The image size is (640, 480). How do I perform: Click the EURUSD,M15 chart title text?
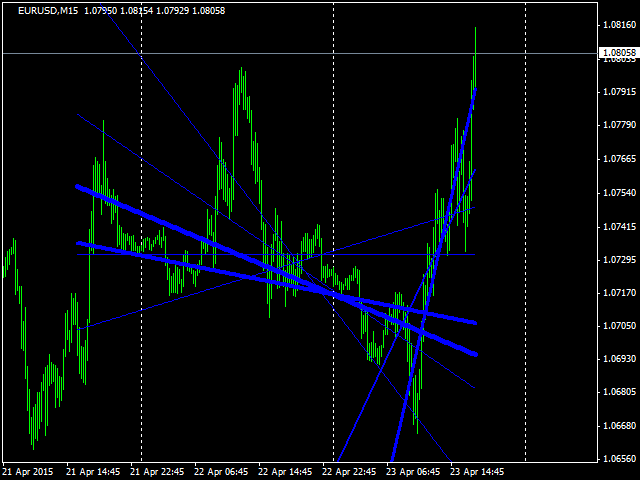pos(50,10)
